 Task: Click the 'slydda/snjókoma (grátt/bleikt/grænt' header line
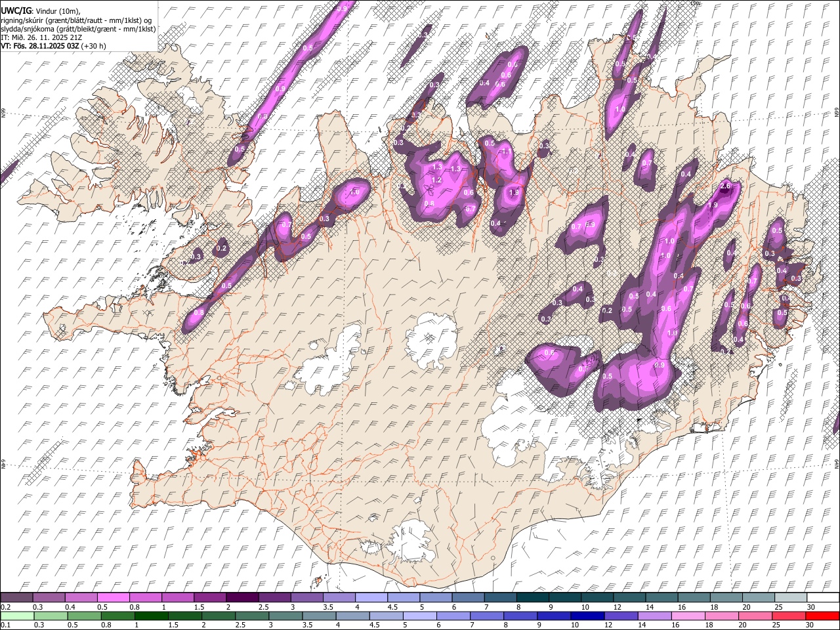[78, 28]
